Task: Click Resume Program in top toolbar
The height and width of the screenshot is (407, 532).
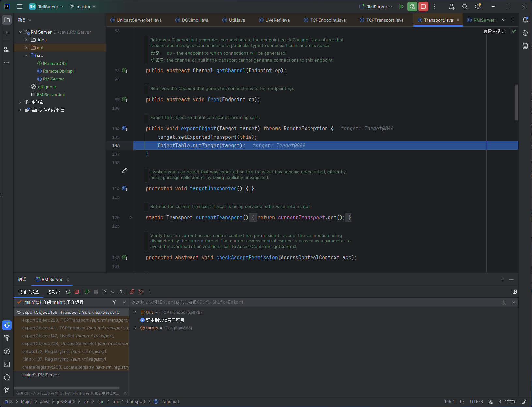Action: [x=401, y=7]
